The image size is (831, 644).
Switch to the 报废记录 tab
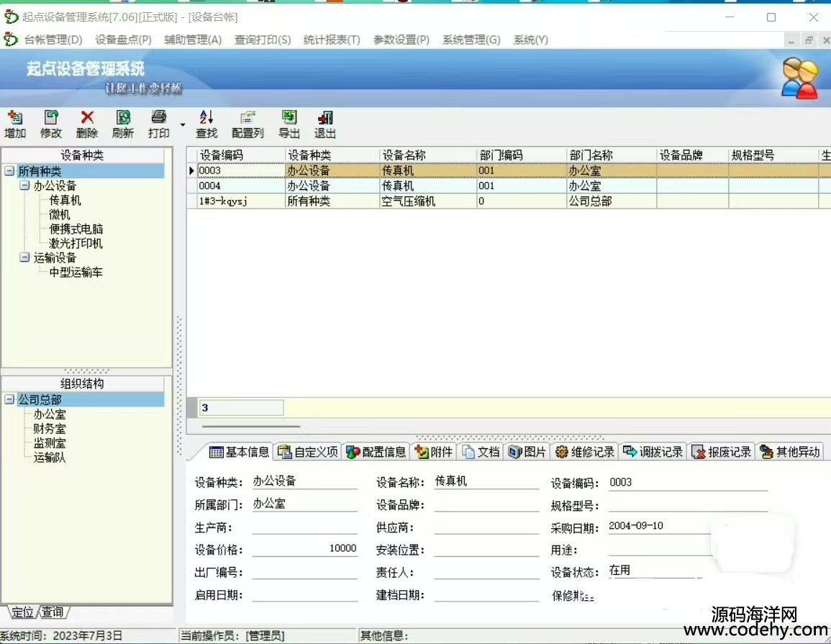click(x=722, y=452)
